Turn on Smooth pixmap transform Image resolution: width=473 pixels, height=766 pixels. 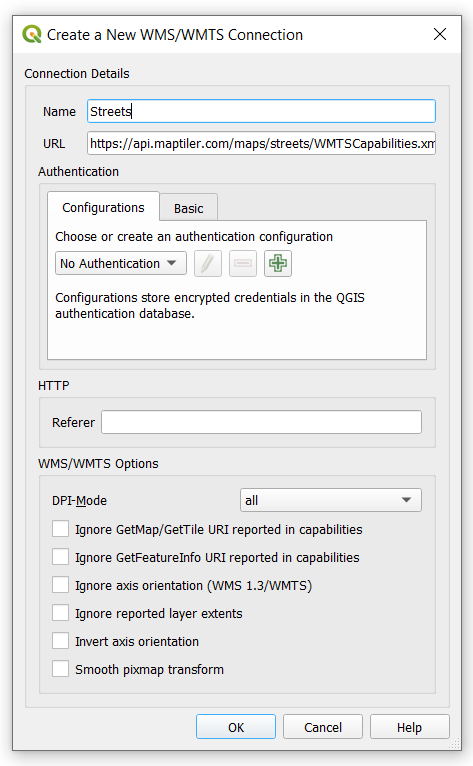[61, 669]
